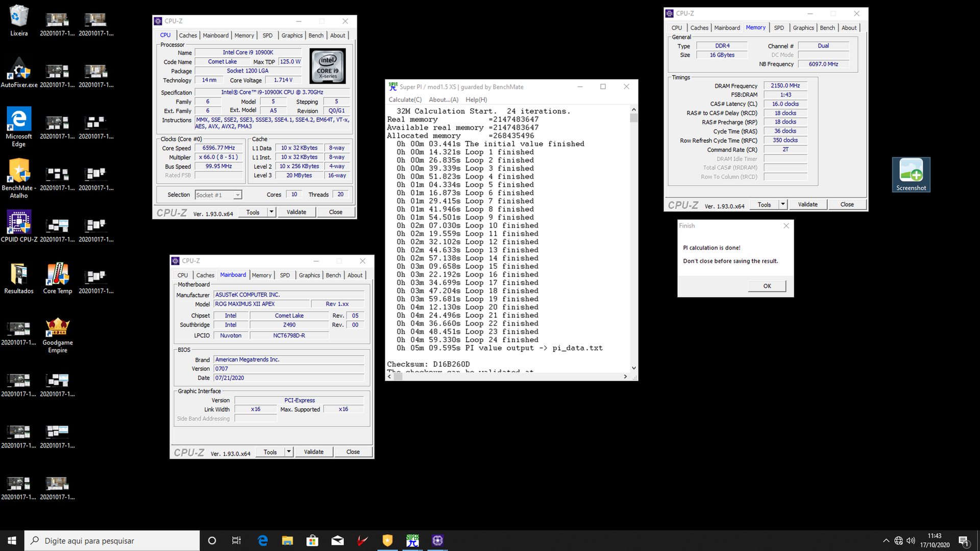
Task: Click Validate in Mainboard window
Action: click(314, 452)
